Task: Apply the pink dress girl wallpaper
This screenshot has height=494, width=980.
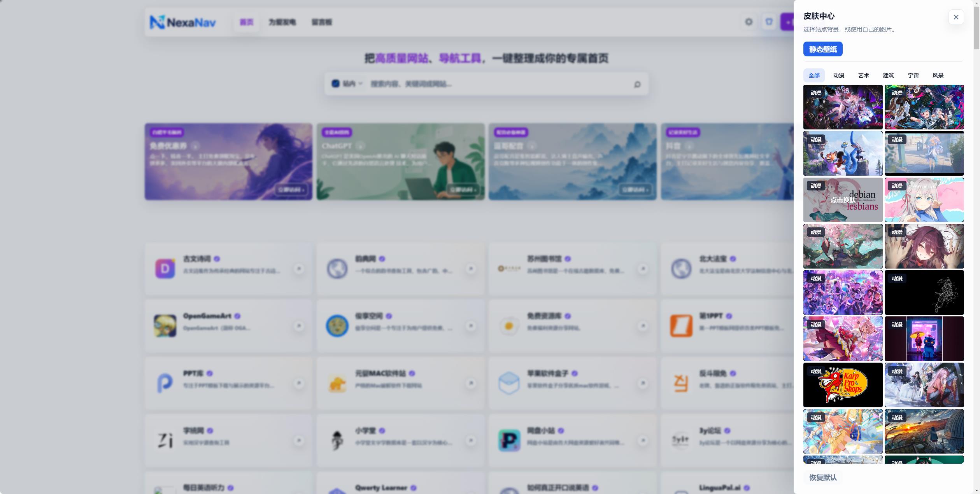Action: tap(843, 339)
